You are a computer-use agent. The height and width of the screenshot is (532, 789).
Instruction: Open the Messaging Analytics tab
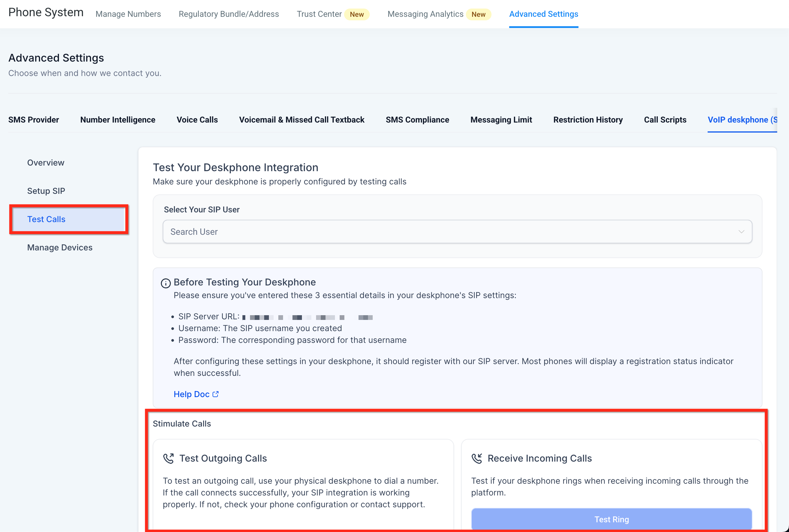tap(425, 14)
